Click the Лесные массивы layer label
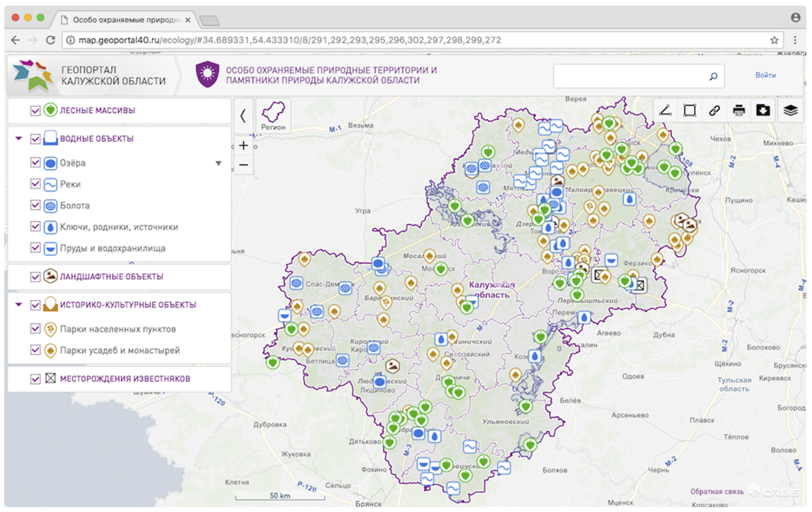This screenshot has height=512, width=812. tap(97, 110)
